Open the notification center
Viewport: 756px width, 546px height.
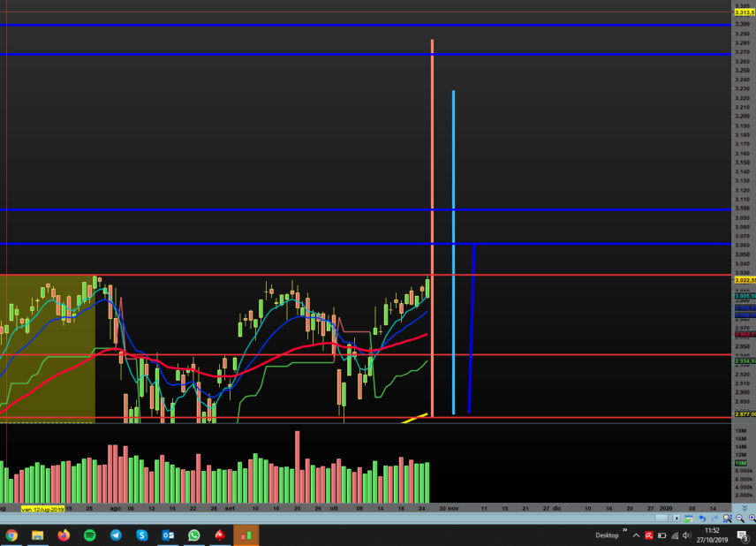(742, 535)
